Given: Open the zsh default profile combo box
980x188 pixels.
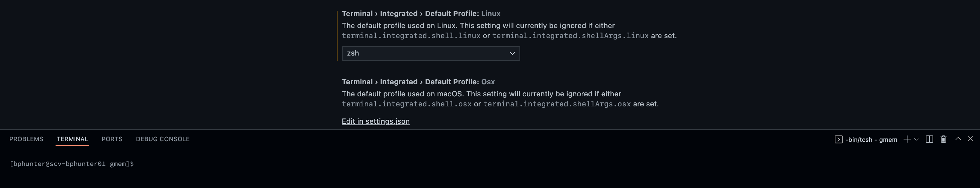Looking at the screenshot, I should (x=431, y=53).
